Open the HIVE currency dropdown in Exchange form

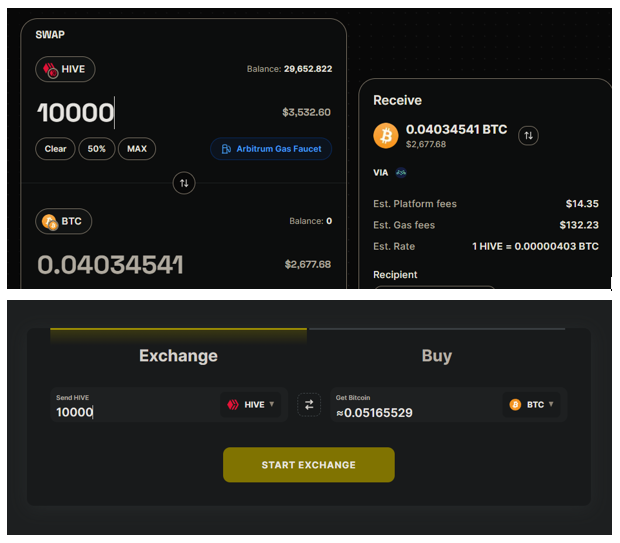[x=251, y=405]
